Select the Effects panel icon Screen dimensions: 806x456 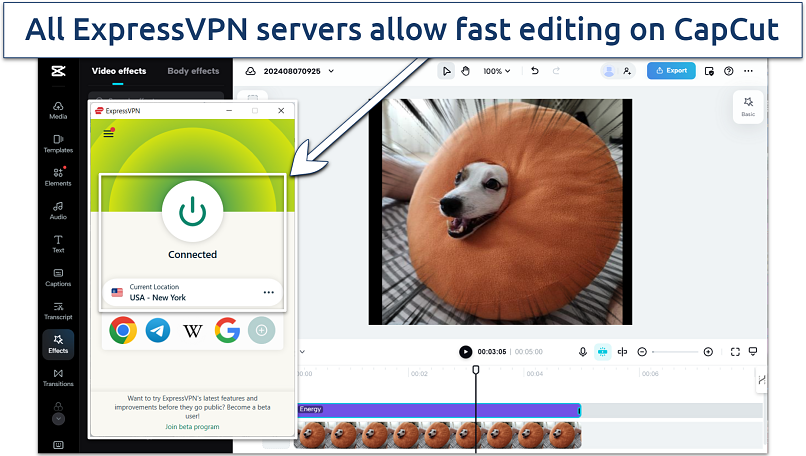pos(58,344)
